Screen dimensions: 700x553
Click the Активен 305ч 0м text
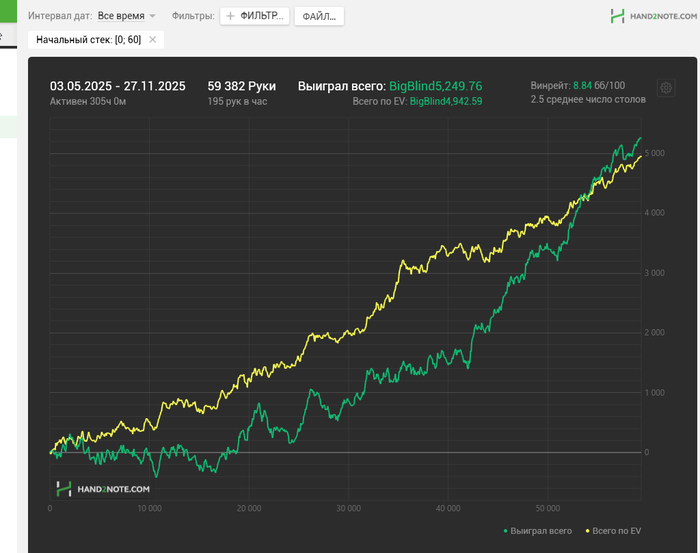88,101
